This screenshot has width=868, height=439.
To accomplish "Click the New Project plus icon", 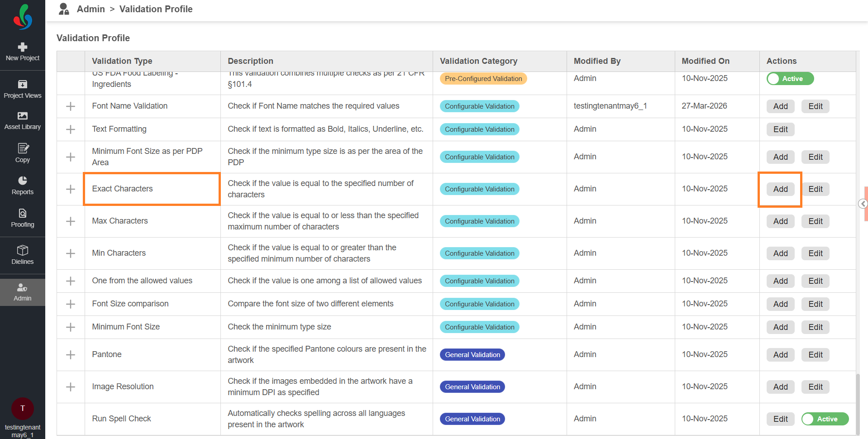I will coord(23,47).
